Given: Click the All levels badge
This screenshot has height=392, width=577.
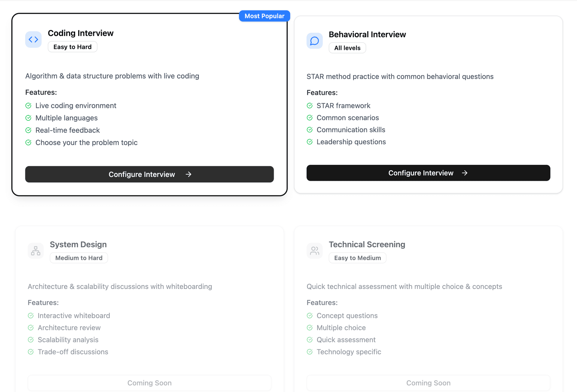Looking at the screenshot, I should click(x=347, y=47).
